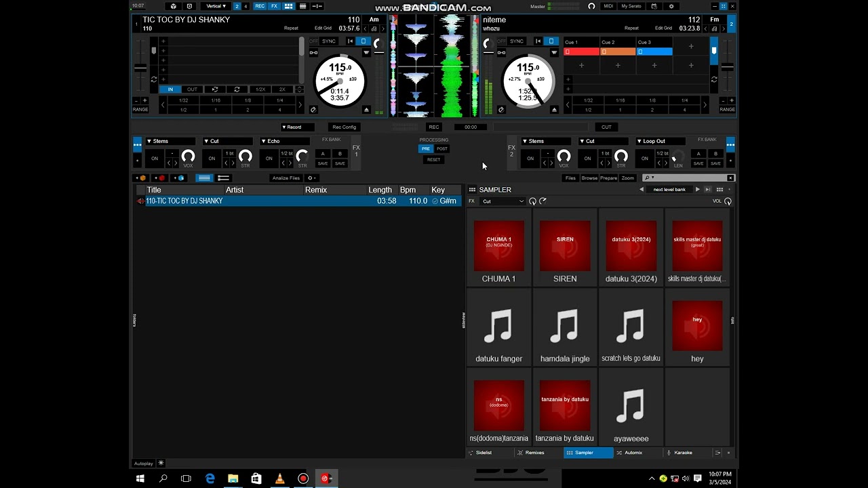Screen dimensions: 868x488
Task: Trigger the red Cue 1 on right deck
Action: [581, 52]
